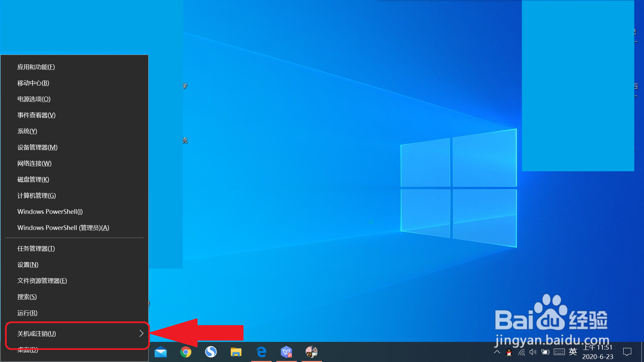Screen dimensions: 644x362
Task: Open 设置(N) from the context menu
Action: [28, 265]
